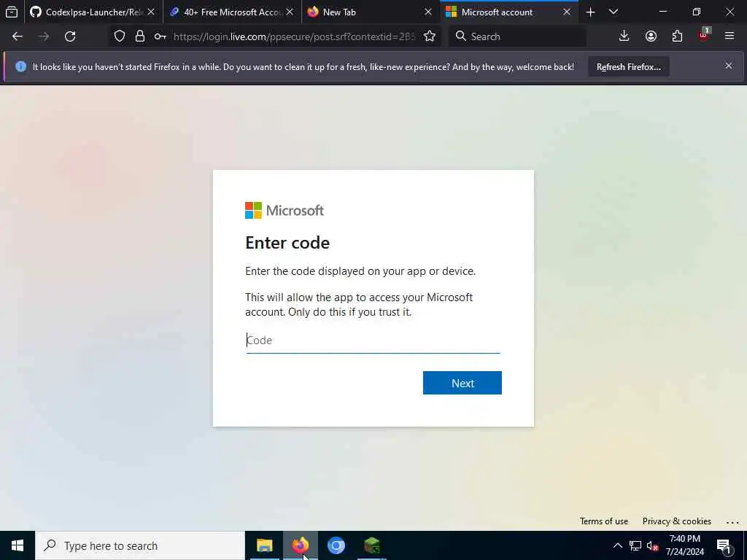Open Windows notification center
Viewport: 747px width, 560px height.
[x=724, y=546]
